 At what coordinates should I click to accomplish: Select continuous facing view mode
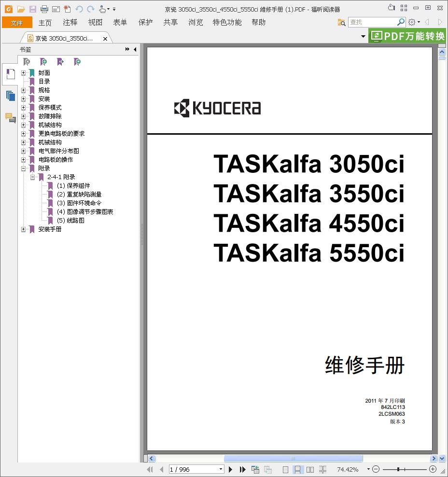coord(322,469)
